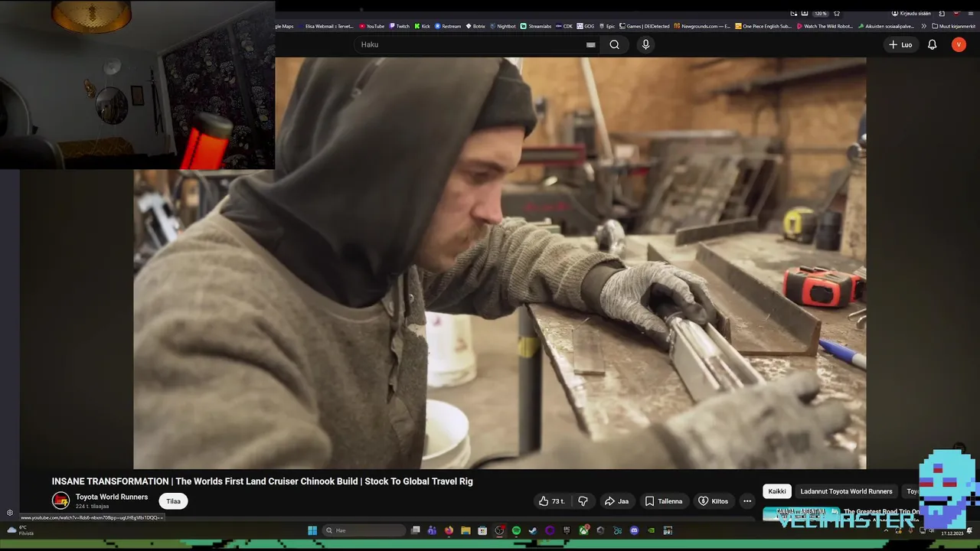
Task: Open Xbox app from taskbar
Action: (584, 530)
